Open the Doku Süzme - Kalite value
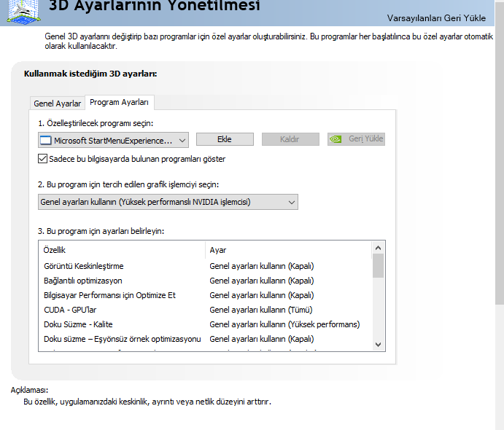Image resolution: width=504 pixels, height=430 pixels. [x=284, y=324]
